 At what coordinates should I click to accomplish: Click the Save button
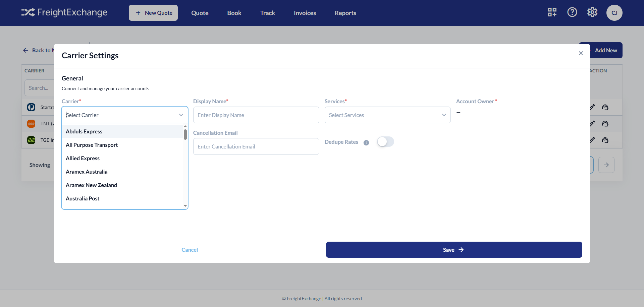tap(454, 250)
